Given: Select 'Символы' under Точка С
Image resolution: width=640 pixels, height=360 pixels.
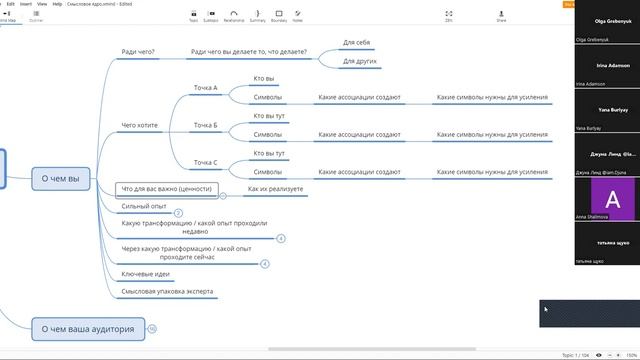Looking at the screenshot, I should [267, 172].
